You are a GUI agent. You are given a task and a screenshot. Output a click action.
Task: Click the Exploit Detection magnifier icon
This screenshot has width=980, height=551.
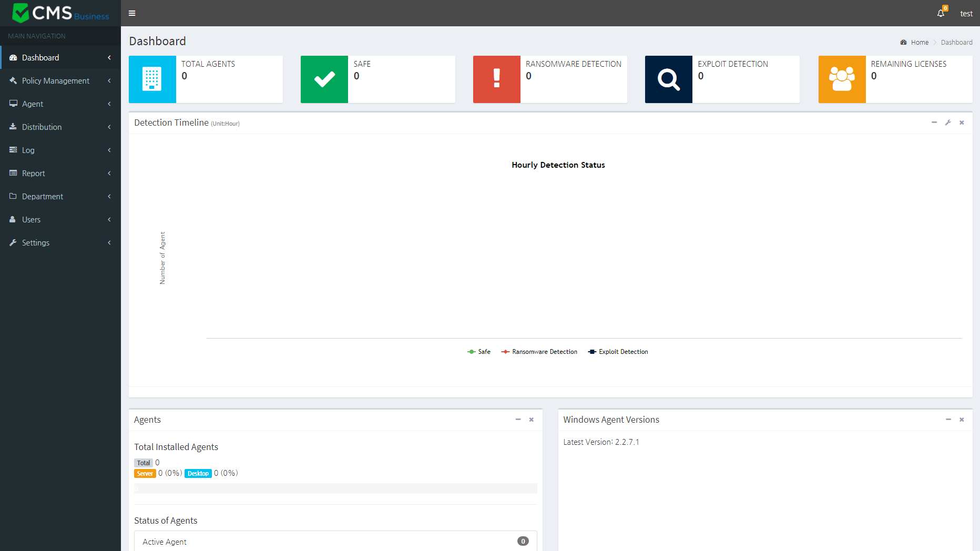[x=668, y=79]
